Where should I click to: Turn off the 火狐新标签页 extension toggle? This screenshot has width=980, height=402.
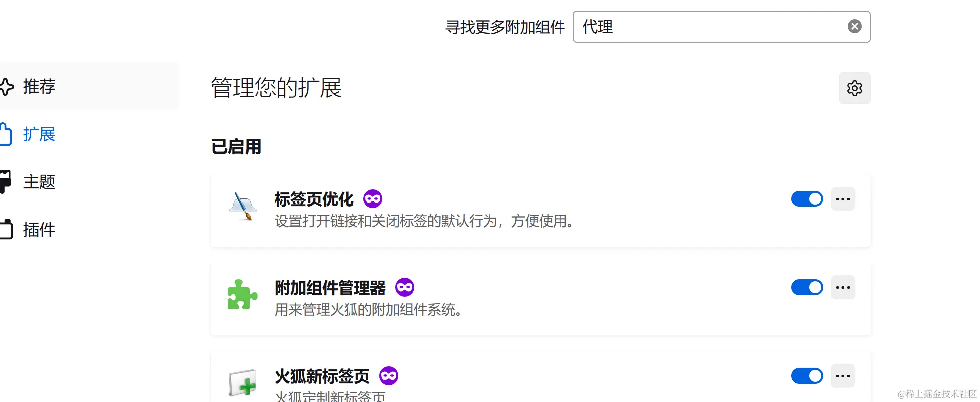(807, 376)
